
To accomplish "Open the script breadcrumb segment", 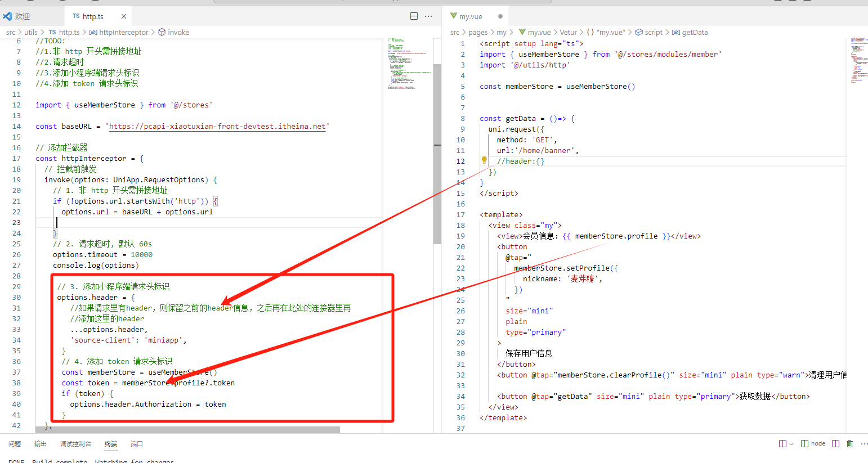I will click(649, 32).
